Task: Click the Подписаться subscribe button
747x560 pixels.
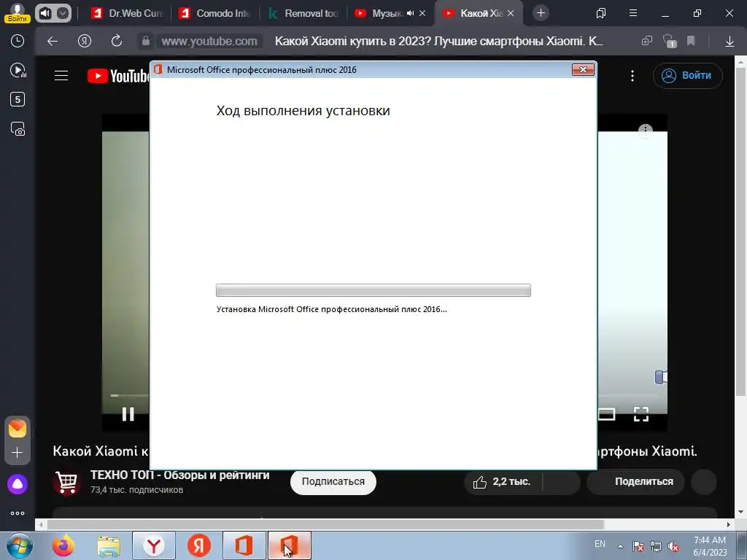Action: (x=333, y=482)
